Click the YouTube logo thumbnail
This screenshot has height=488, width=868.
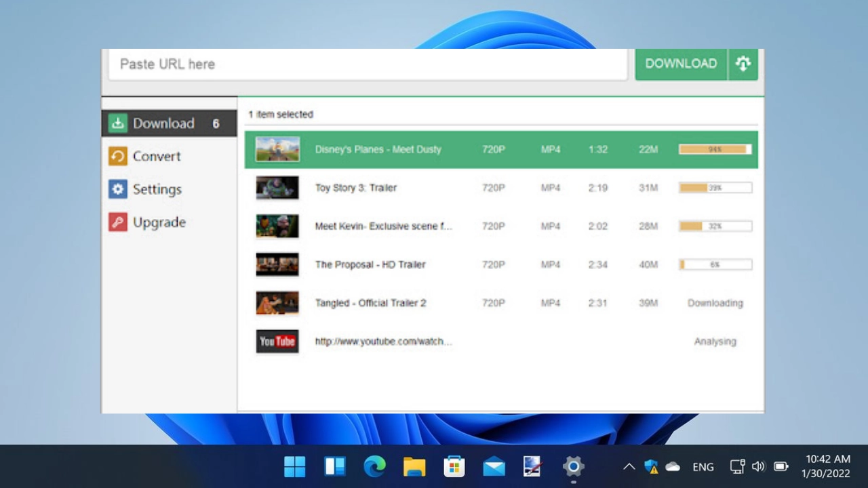point(277,342)
